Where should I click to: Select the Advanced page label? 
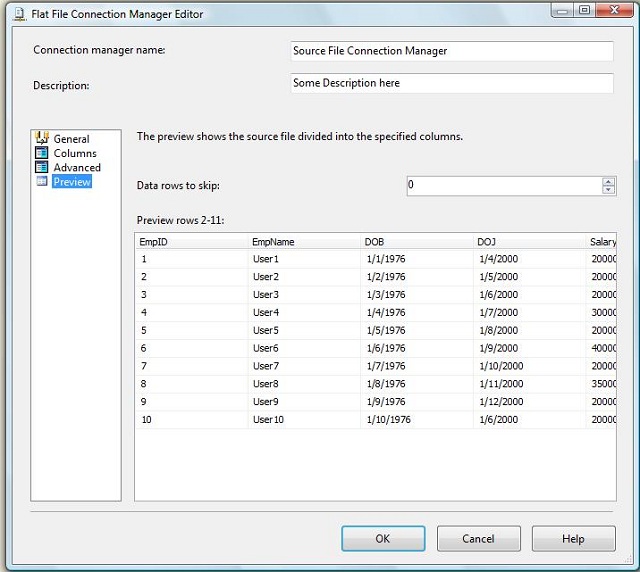click(77, 168)
